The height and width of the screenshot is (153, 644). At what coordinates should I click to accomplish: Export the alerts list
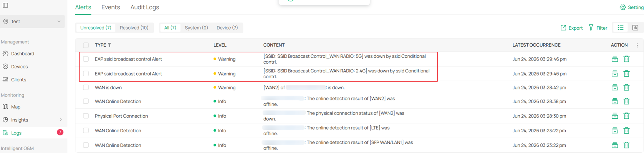[572, 28]
